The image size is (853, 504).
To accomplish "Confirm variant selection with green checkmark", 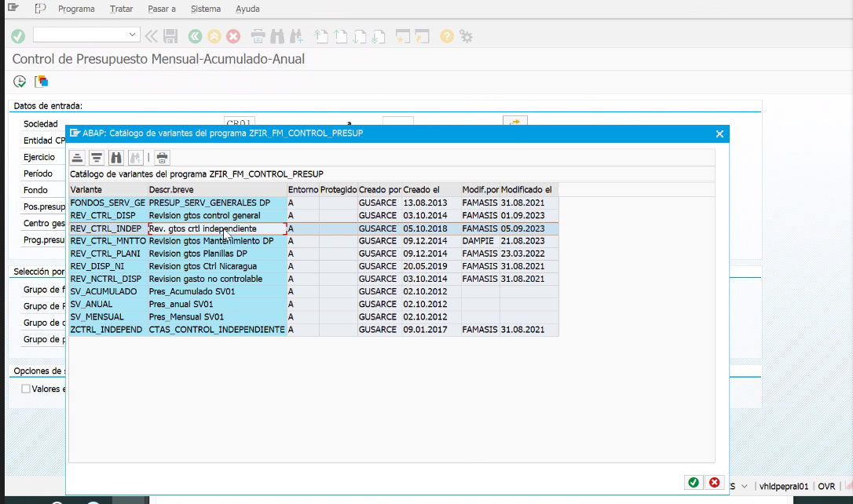I will (694, 482).
